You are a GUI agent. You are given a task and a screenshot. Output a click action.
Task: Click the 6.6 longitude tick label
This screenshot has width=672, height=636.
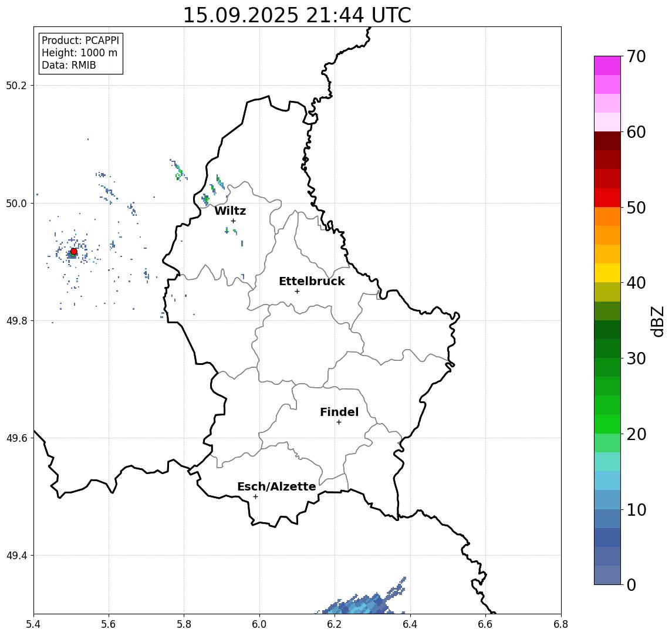[485, 624]
